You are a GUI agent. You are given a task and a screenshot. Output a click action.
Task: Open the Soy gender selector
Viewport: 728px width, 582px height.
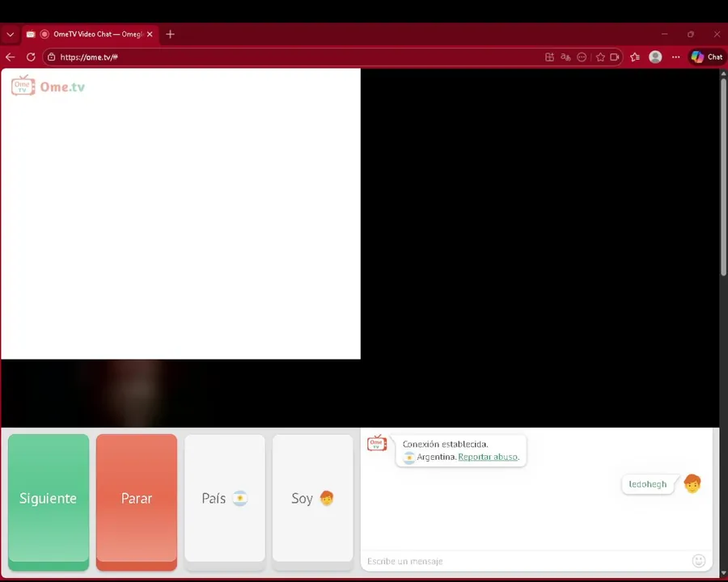[x=313, y=502]
